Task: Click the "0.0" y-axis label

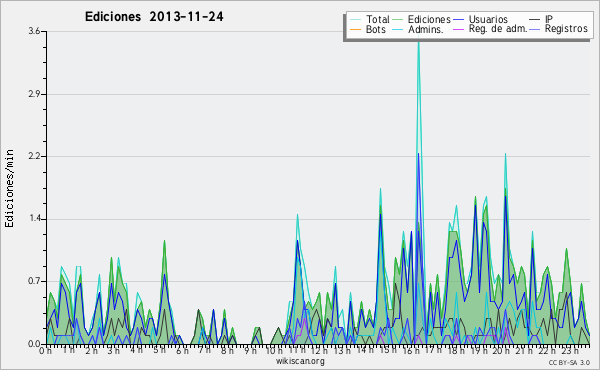Action: [34, 344]
